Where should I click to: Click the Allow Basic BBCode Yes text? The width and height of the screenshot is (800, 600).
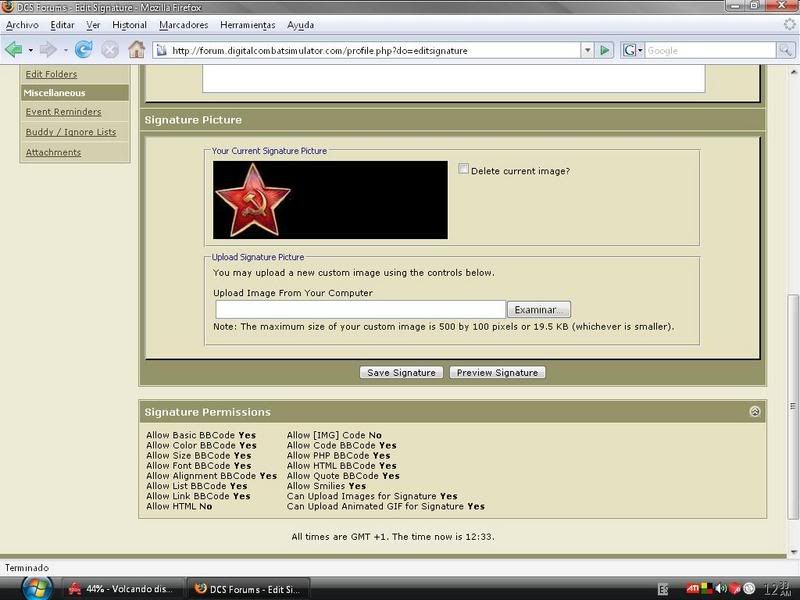tap(201, 435)
